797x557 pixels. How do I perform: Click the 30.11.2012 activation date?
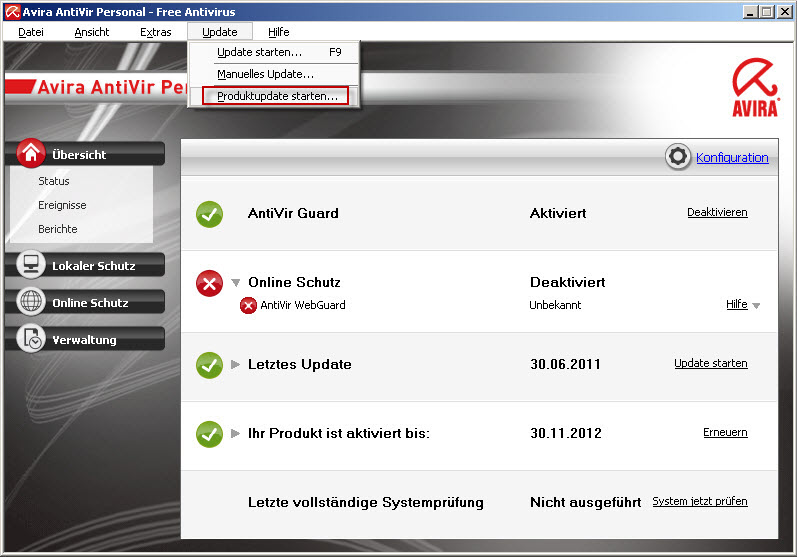pos(566,434)
